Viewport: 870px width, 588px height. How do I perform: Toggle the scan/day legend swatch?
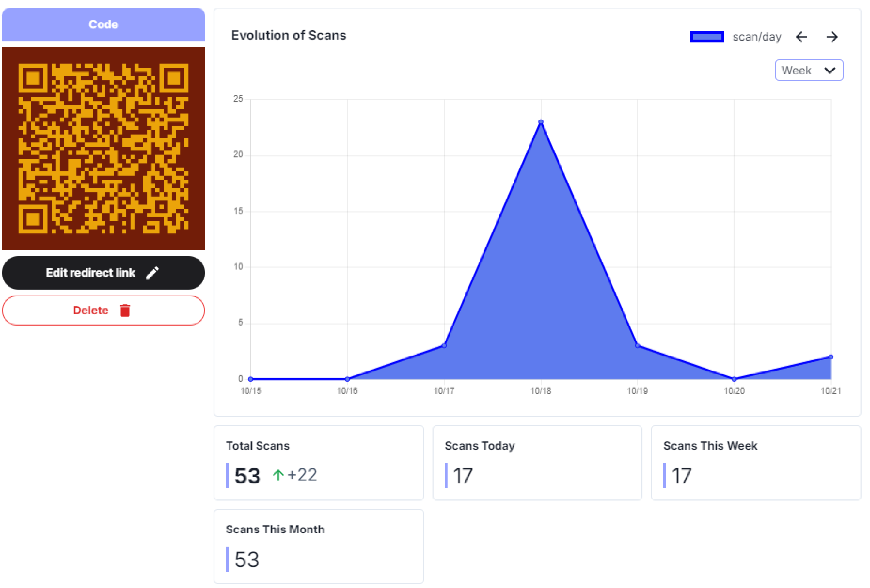coord(707,37)
